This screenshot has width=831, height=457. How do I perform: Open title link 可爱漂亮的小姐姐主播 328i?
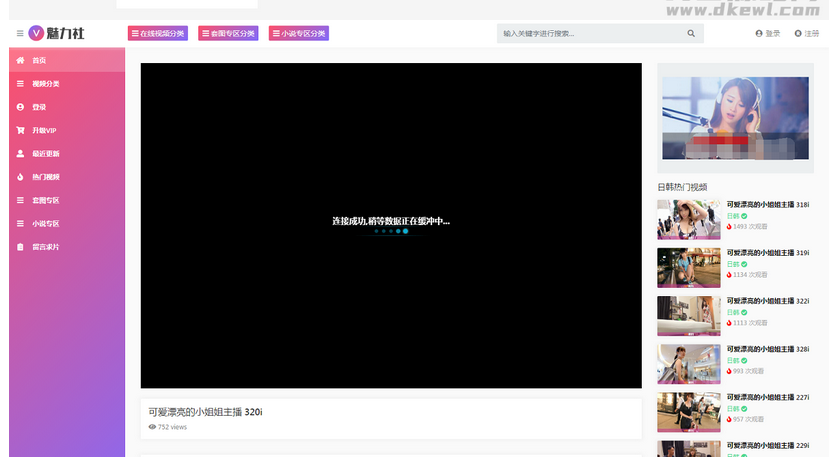(768, 349)
